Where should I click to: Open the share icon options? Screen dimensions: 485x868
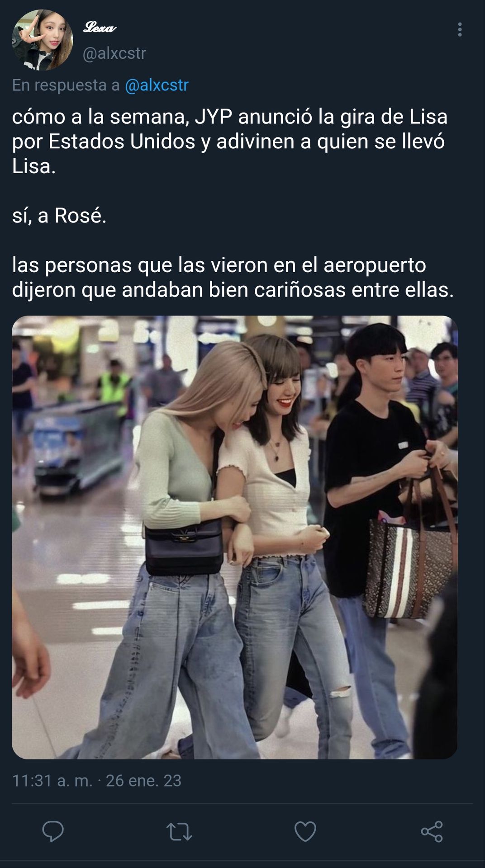coord(432,831)
